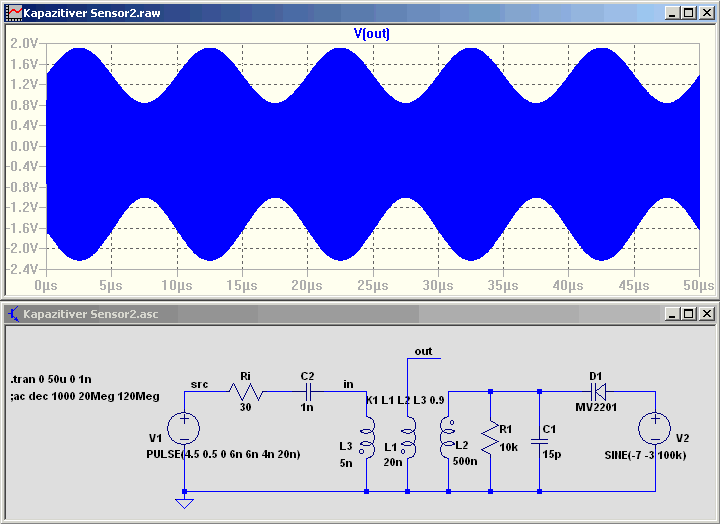Click the V(out) trace label
Viewport: 720px width, 524px height.
371,34
